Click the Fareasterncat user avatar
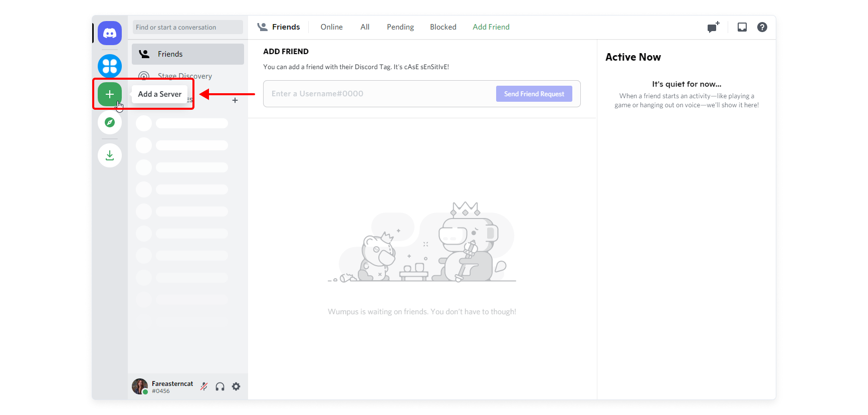 [x=140, y=386]
